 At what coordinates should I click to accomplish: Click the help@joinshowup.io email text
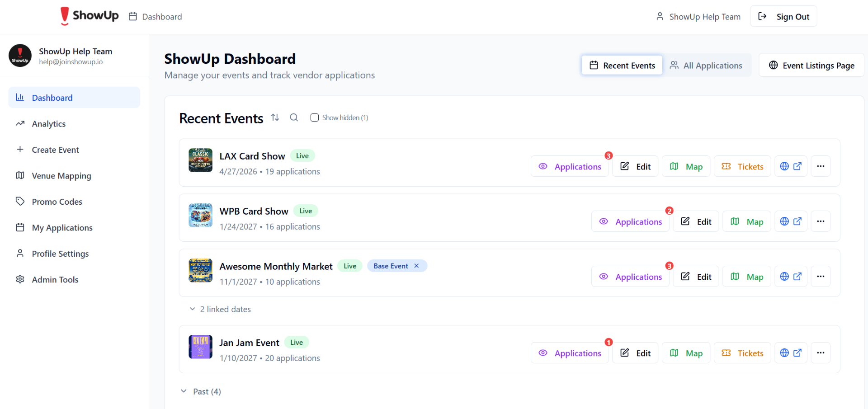click(71, 62)
